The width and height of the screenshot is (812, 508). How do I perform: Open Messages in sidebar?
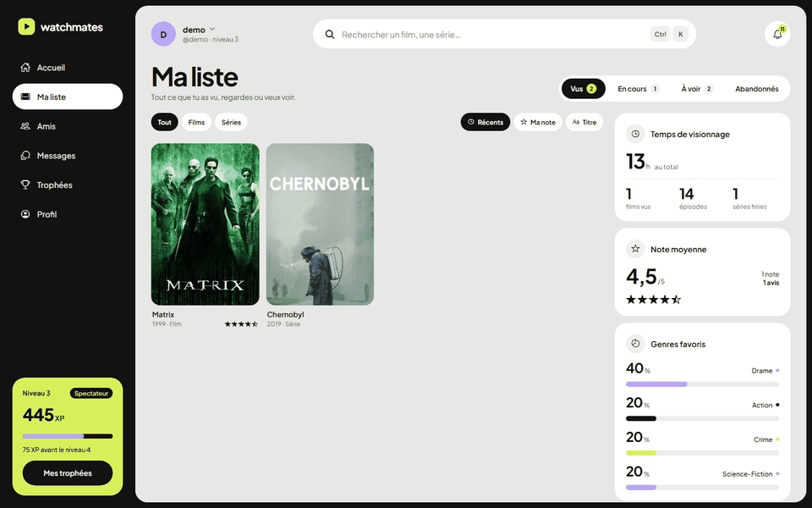tap(68, 156)
